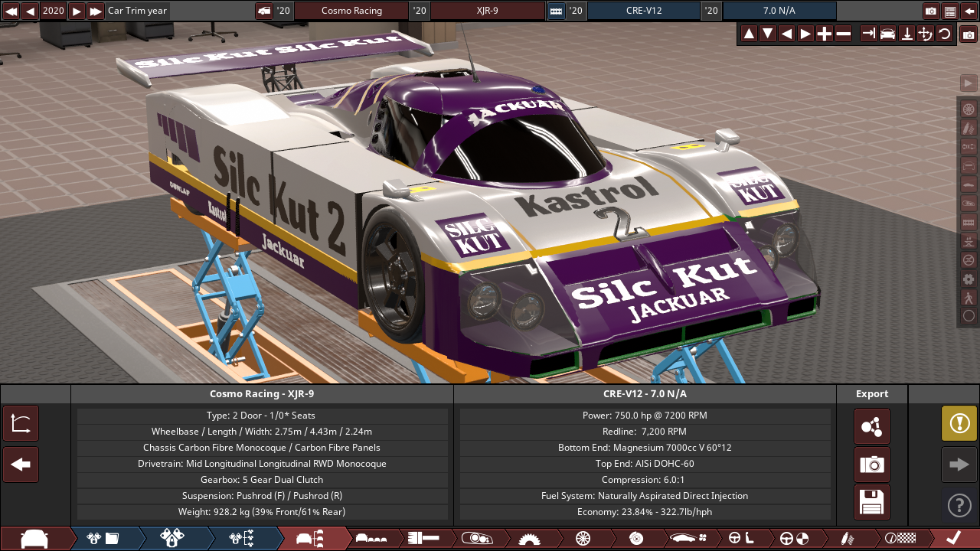
Task: Go back with the left arrow button
Action: [21, 465]
